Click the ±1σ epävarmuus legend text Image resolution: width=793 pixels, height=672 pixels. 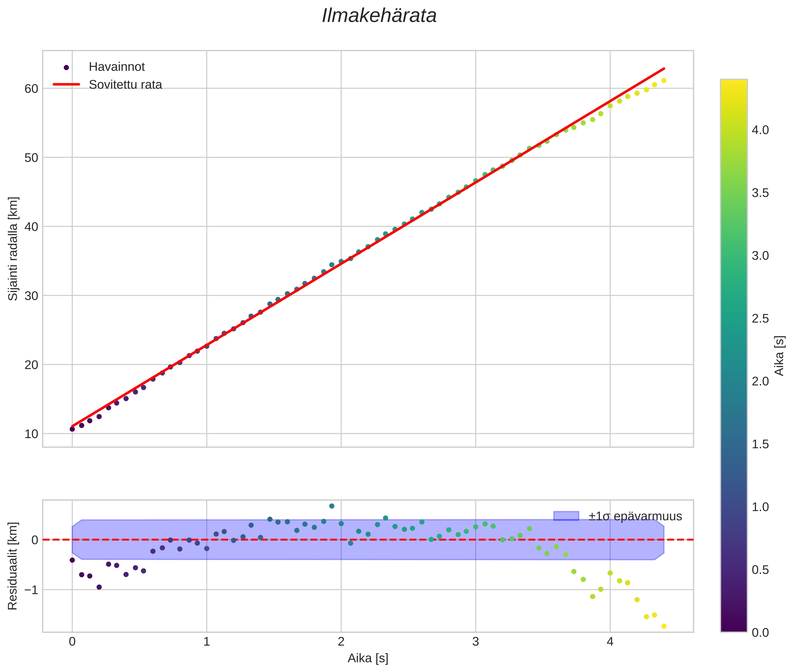pos(635,516)
